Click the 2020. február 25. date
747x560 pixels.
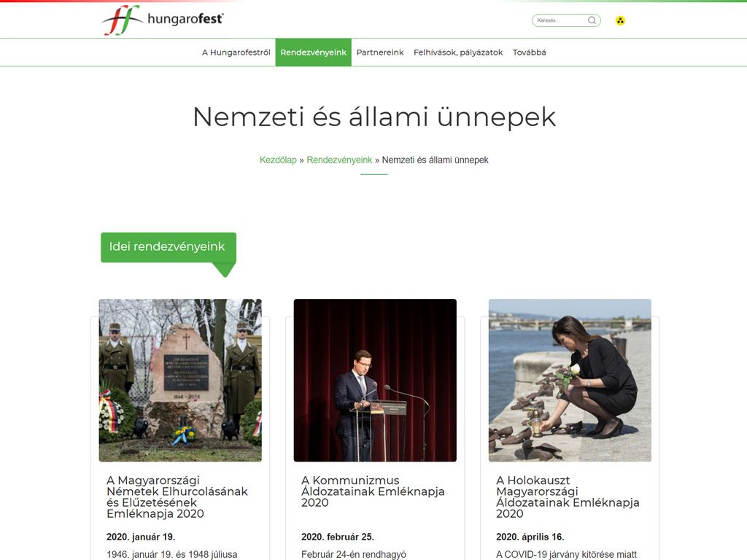point(337,537)
